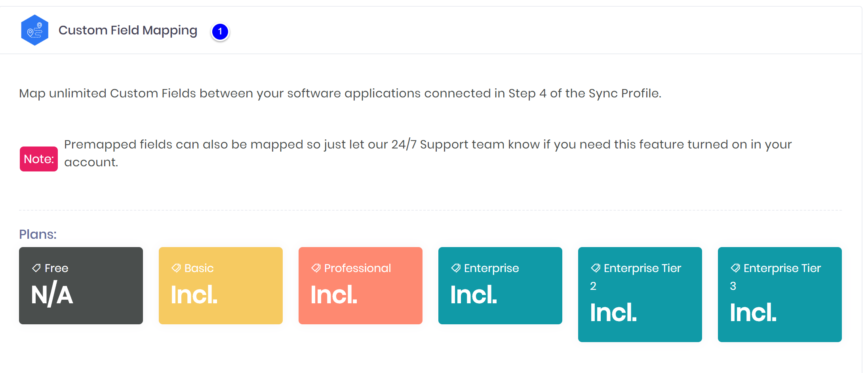This screenshot has width=868, height=373.
Task: Click the Incl. value on Professional card
Action: (x=334, y=295)
